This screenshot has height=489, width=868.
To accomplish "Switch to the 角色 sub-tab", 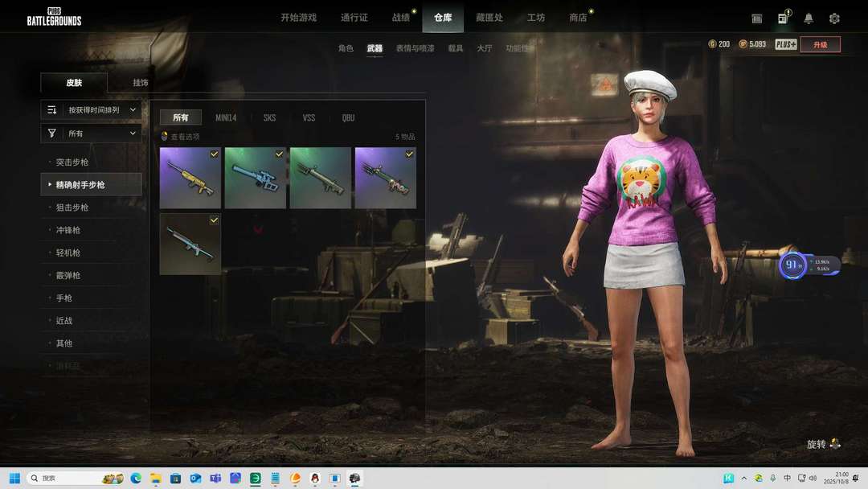I will point(346,48).
